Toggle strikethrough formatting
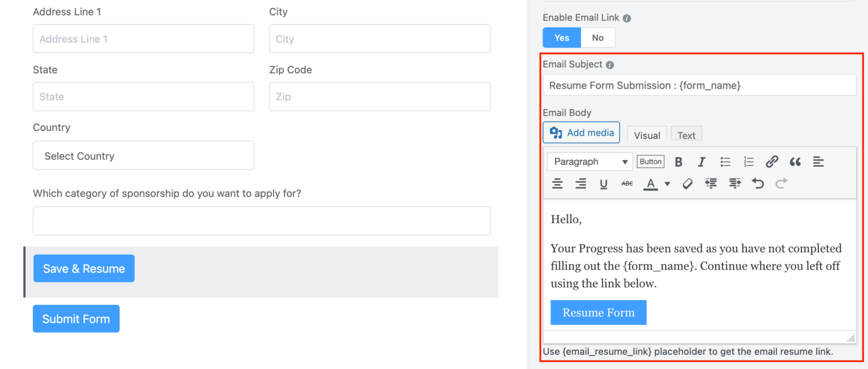 [627, 184]
